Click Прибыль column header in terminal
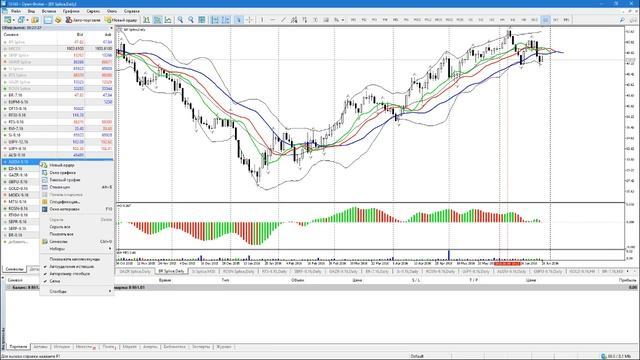 point(627,280)
